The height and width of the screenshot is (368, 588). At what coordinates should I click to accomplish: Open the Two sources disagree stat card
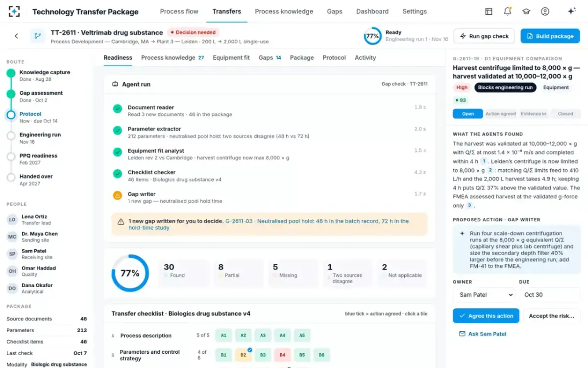(347, 273)
